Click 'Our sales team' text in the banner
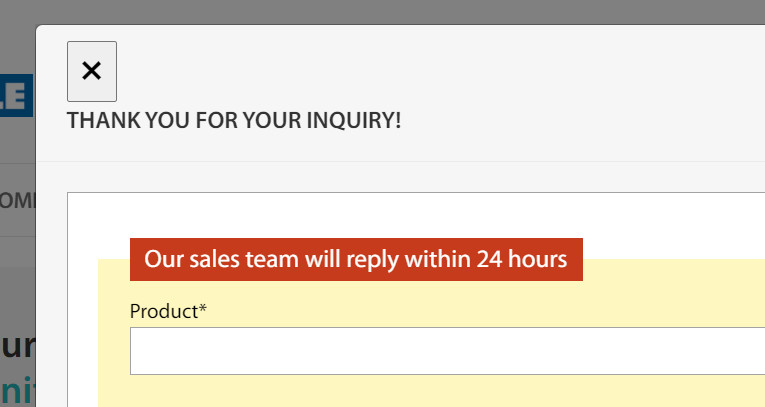Screen dimensions: 765x407 [207, 260]
